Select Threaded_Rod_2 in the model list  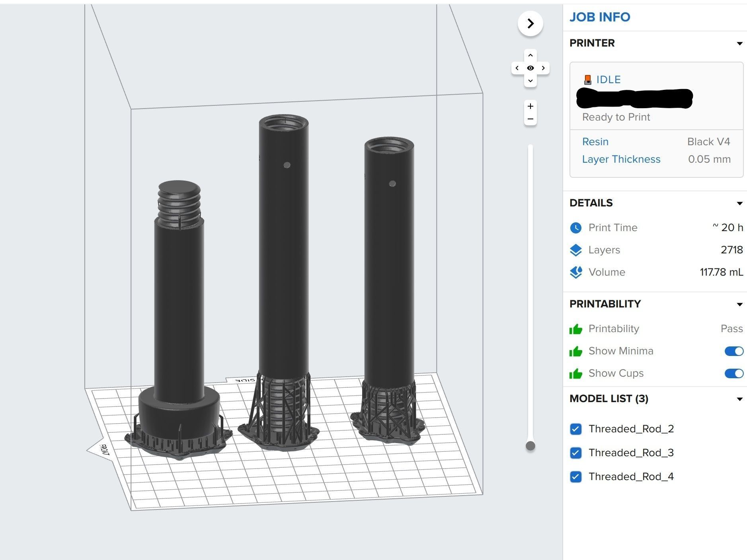tap(631, 429)
